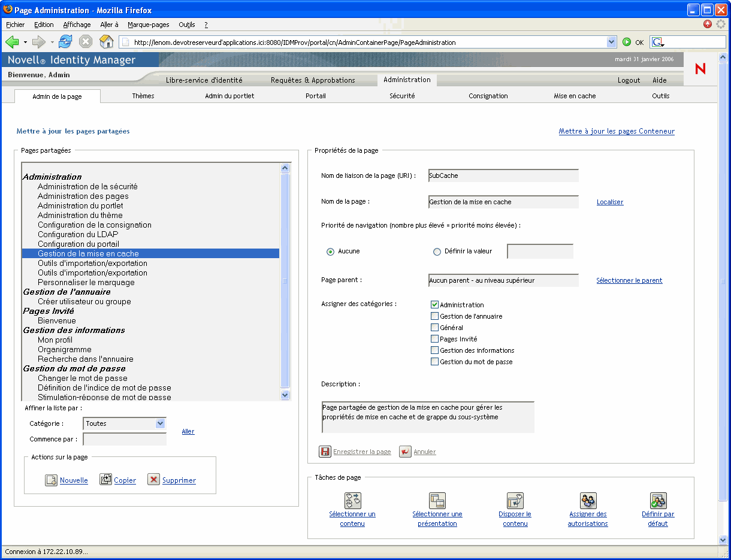The image size is (731, 560).
Task: Click the Logout link
Action: tap(629, 80)
